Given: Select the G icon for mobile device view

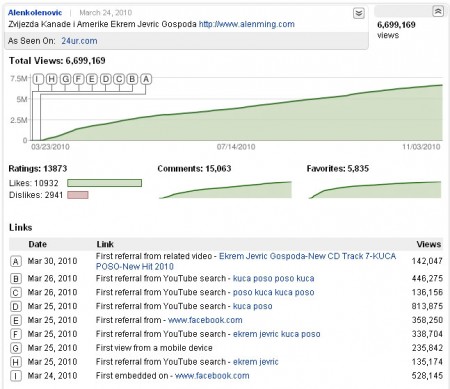Looking at the screenshot, I should click(16, 348).
